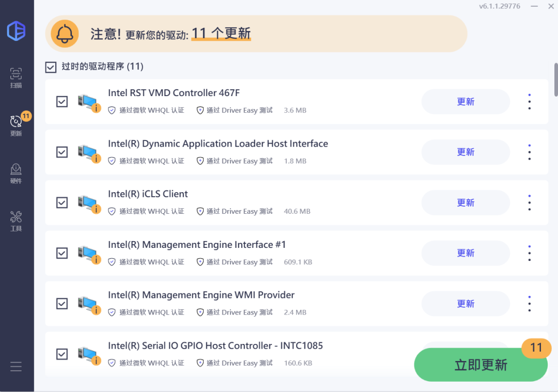Screen dimensions: 558x392
Task: Select 'Intel(R) iCLS Client' title
Action: coord(148,194)
